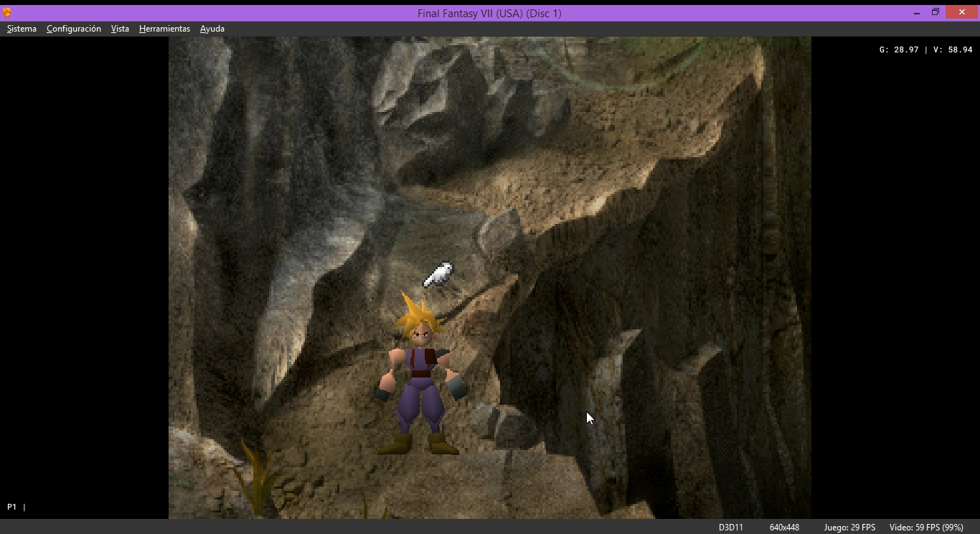Open the Ayuda menu
The height and width of the screenshot is (534, 980).
click(x=212, y=29)
